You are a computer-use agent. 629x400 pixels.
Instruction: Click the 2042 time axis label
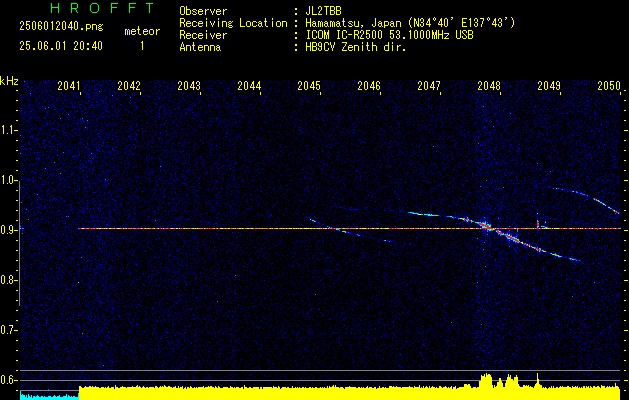point(129,86)
